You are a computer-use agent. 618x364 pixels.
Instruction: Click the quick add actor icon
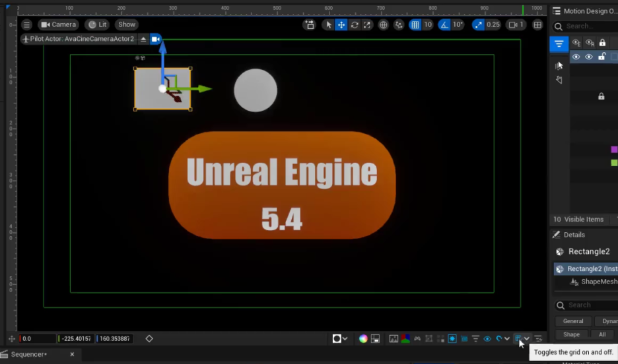[310, 25]
